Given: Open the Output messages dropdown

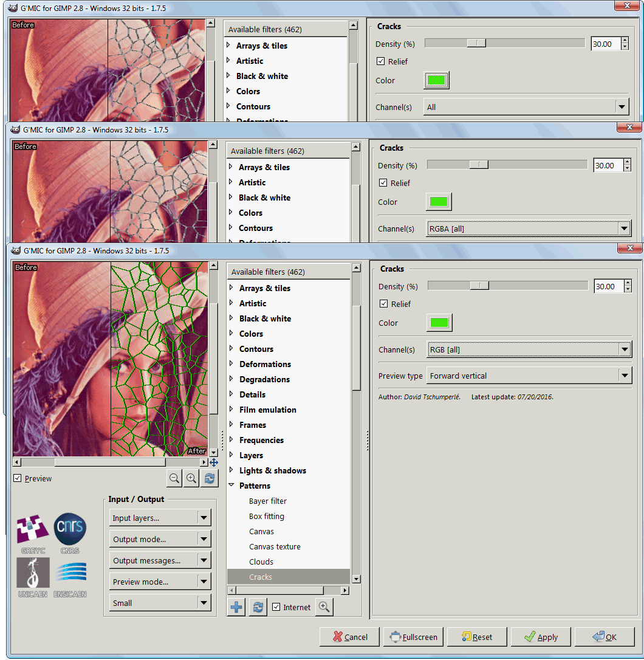Looking at the screenshot, I should [x=160, y=560].
